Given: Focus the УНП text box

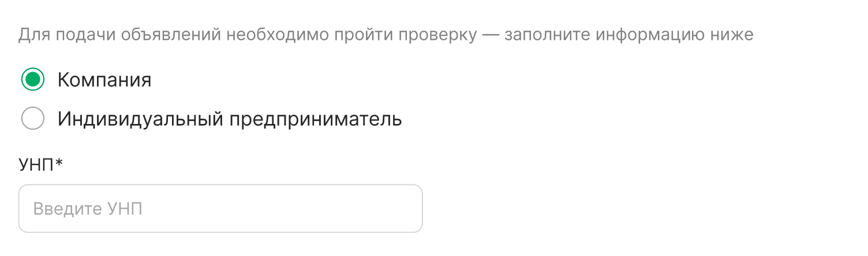Looking at the screenshot, I should (220, 209).
